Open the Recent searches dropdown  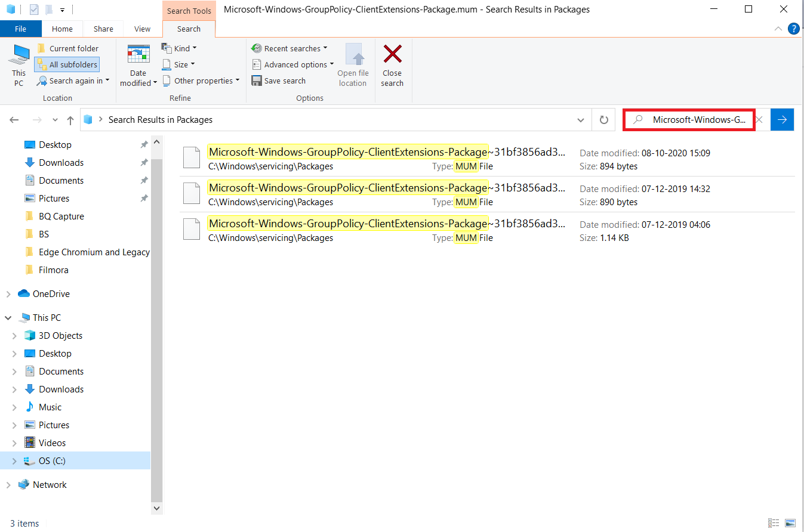289,48
